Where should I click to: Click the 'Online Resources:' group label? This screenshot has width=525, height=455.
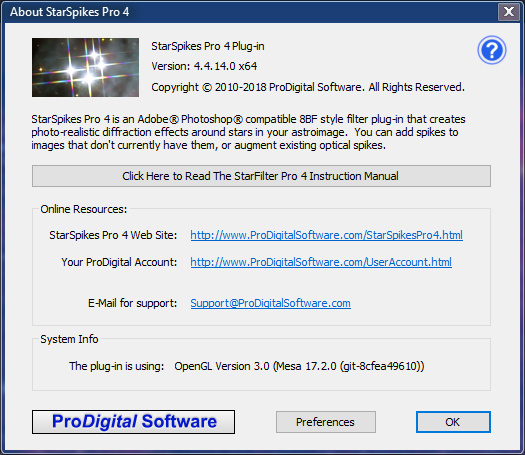84,209
